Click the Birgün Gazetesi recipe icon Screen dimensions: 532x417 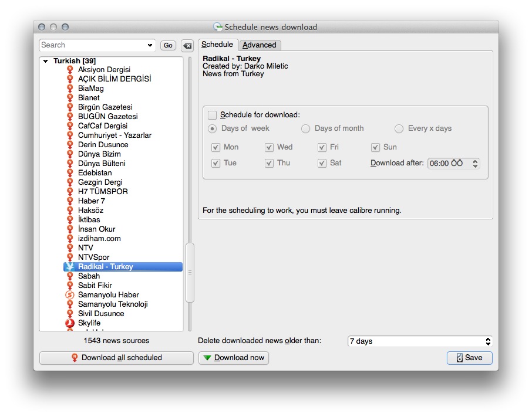(x=70, y=107)
